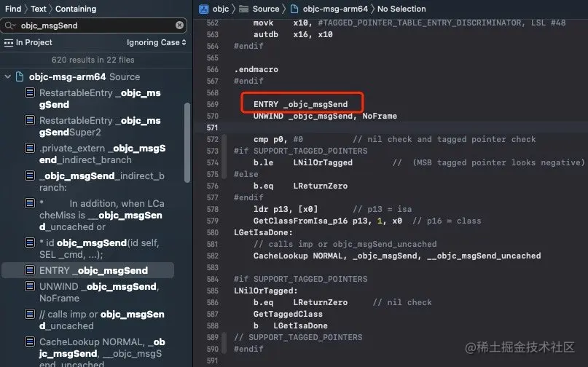588x367 pixels.
Task: Click code line cmp p0, #0
Action: 278,139
